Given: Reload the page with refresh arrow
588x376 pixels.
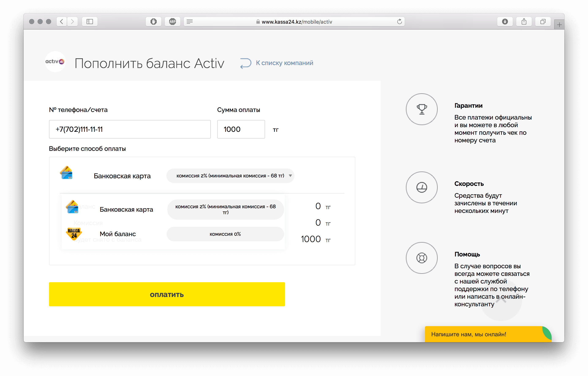Looking at the screenshot, I should coord(399,22).
